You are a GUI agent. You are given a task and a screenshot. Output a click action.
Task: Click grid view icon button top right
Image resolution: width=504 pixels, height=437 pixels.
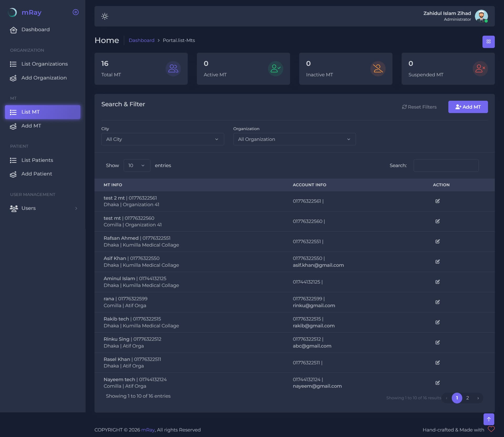pos(489,42)
